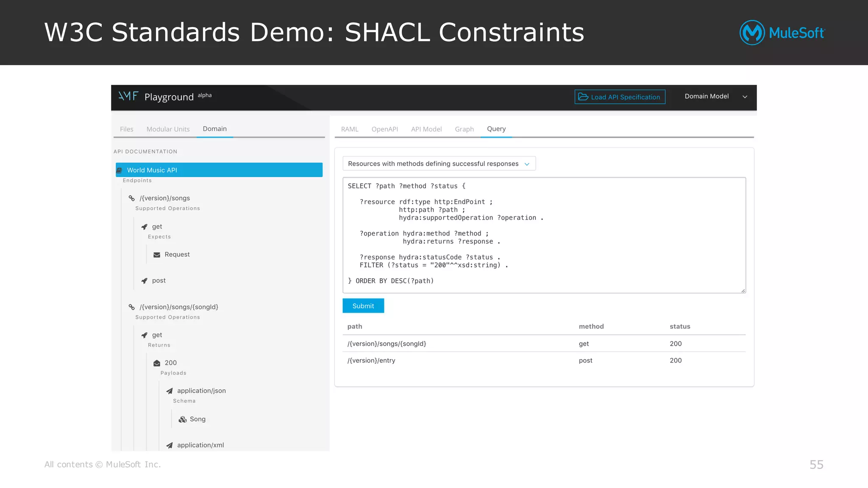868x488 pixels.
Task: Click the rocket icon next to first get operation
Action: 145,227
